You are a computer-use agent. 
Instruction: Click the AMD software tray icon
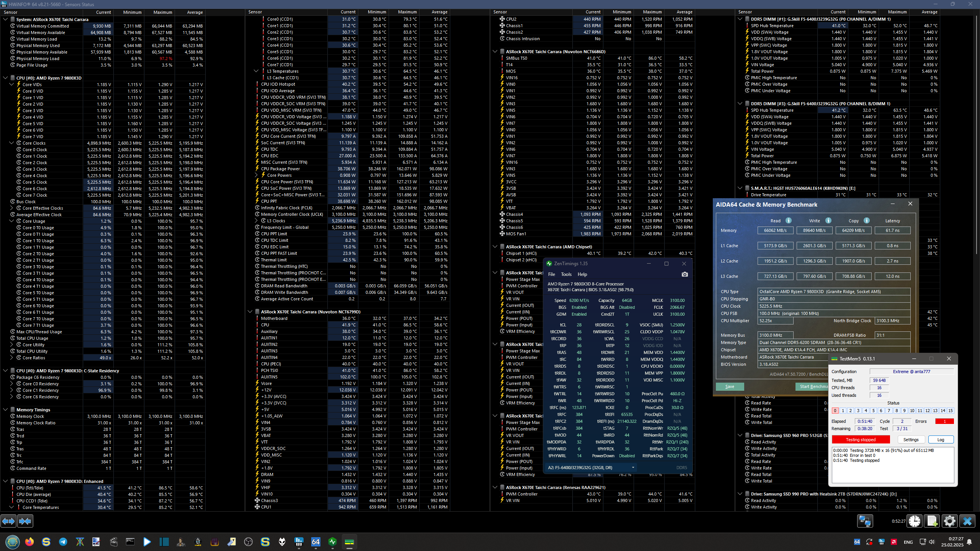pyautogui.click(x=894, y=542)
